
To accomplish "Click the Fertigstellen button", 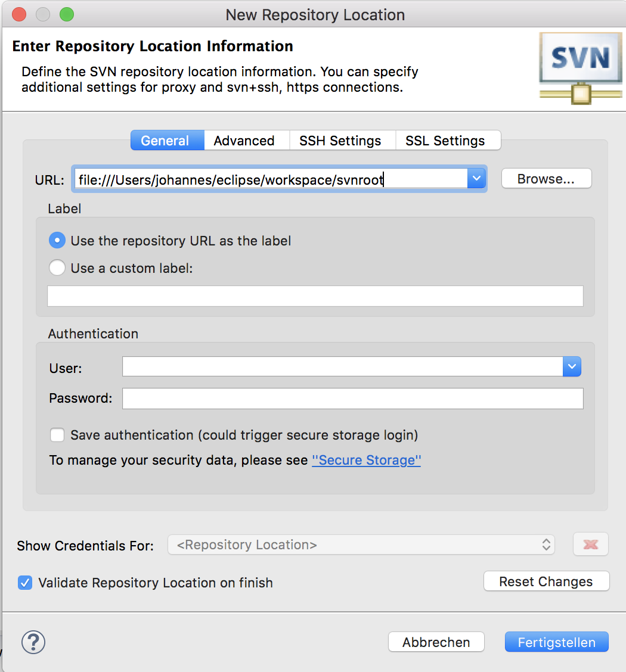I will pos(556,642).
